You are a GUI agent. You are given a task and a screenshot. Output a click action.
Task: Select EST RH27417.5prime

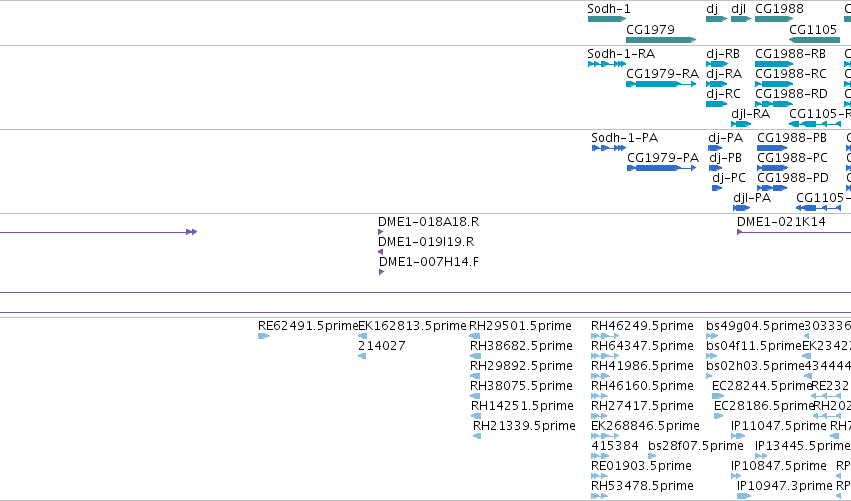pyautogui.click(x=599, y=417)
